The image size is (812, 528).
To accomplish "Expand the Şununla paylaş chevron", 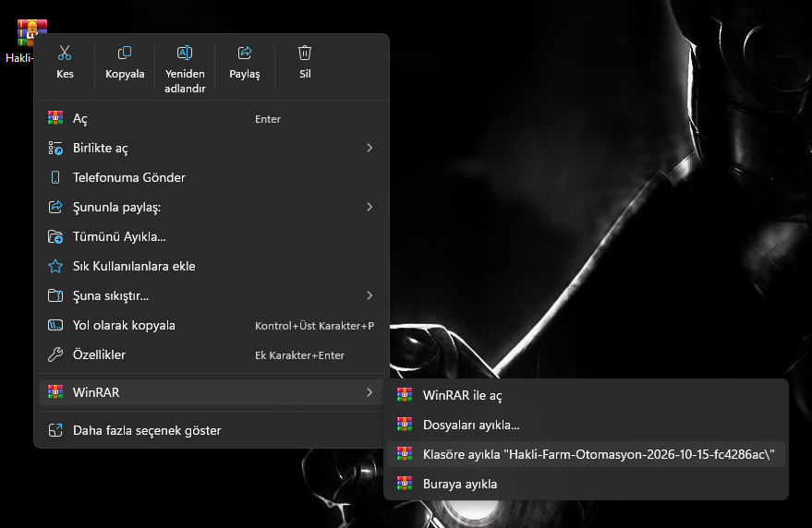I will coord(370,207).
